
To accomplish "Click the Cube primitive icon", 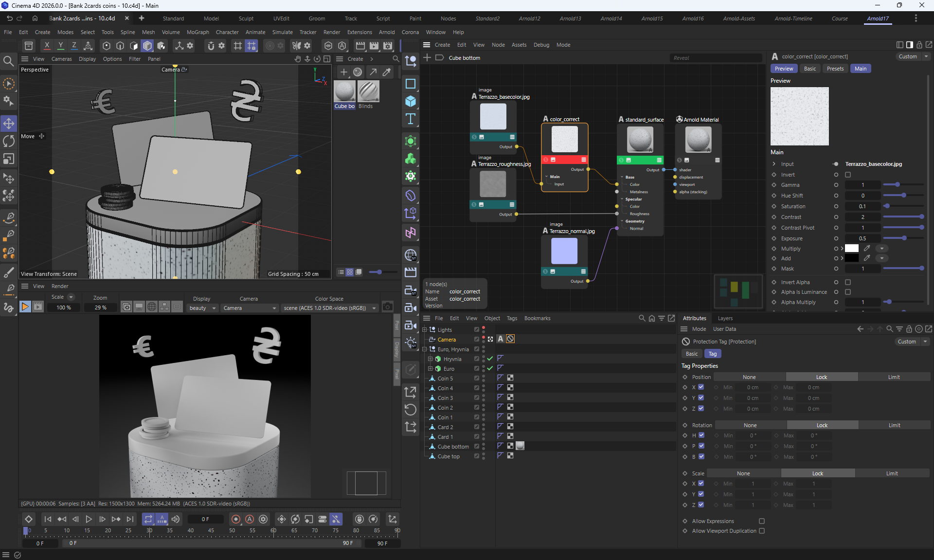I will (411, 101).
